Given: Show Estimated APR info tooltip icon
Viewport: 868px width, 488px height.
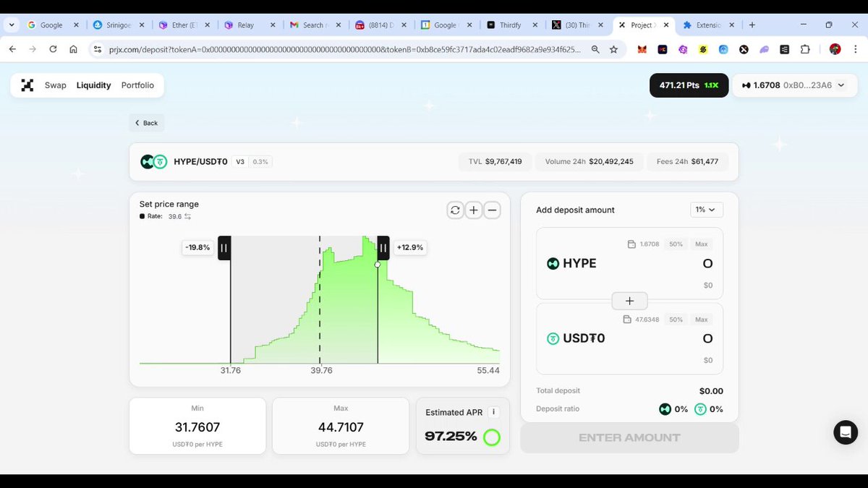Looking at the screenshot, I should tap(494, 412).
